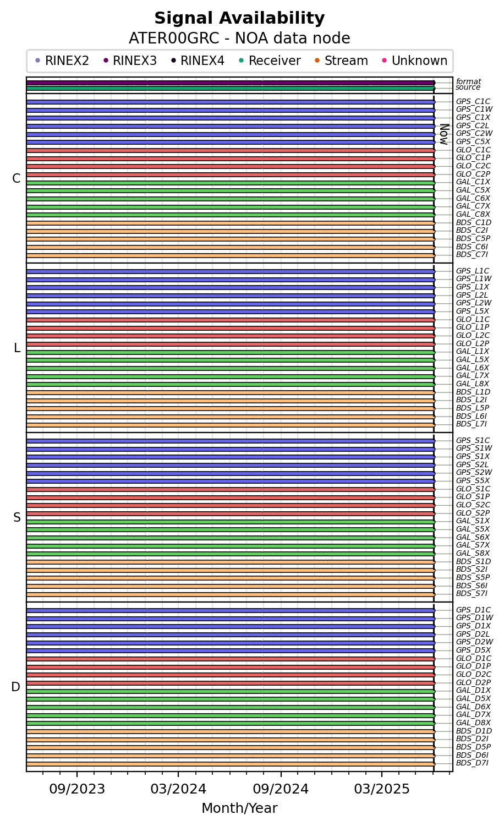Screen dimensions: 504x826
Task: Click the format row label
Action: tap(468, 81)
